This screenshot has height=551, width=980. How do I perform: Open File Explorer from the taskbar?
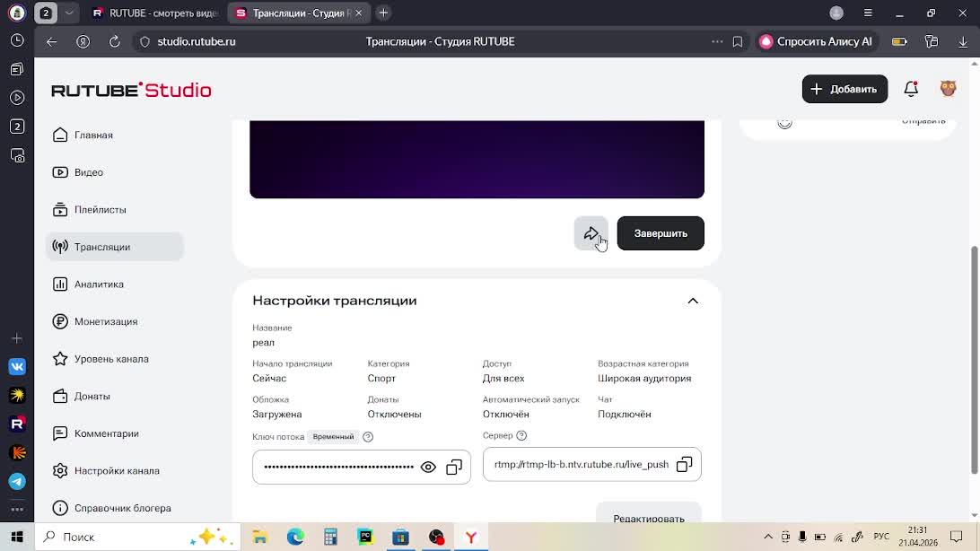pyautogui.click(x=259, y=537)
